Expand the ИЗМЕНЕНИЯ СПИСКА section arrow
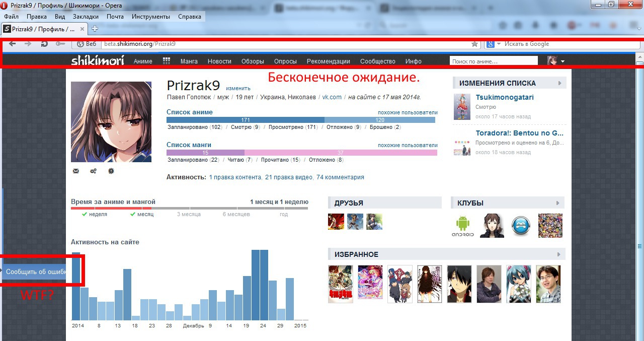This screenshot has width=644, height=341. [x=559, y=83]
